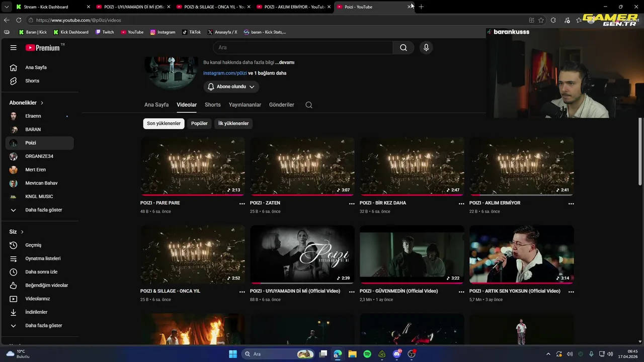The image size is (644, 362).
Task: Open the instagram.com/p0izi link
Action: tap(225, 73)
